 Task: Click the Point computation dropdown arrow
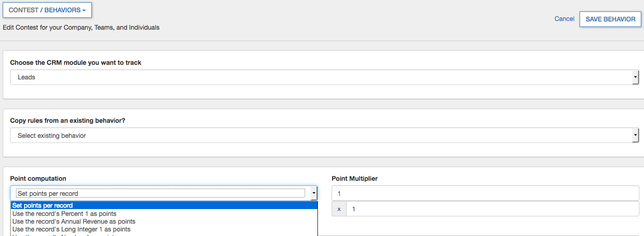click(314, 194)
